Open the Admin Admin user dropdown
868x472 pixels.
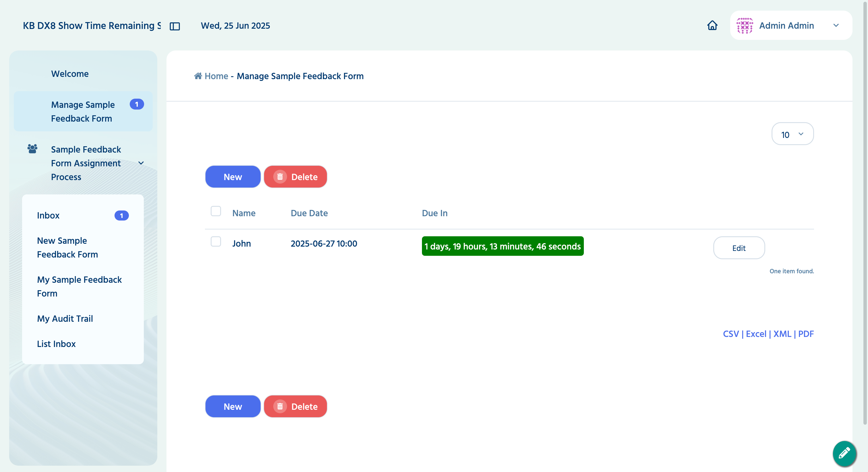pyautogui.click(x=791, y=25)
